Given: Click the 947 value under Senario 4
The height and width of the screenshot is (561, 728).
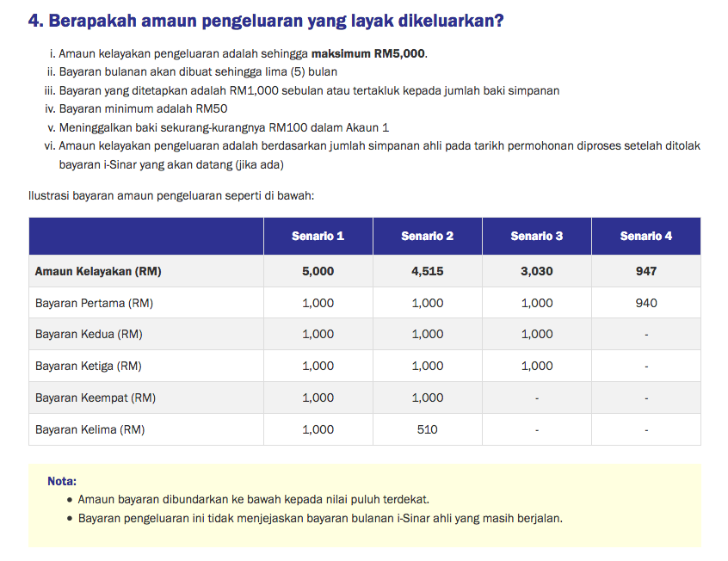Looking at the screenshot, I should [645, 271].
